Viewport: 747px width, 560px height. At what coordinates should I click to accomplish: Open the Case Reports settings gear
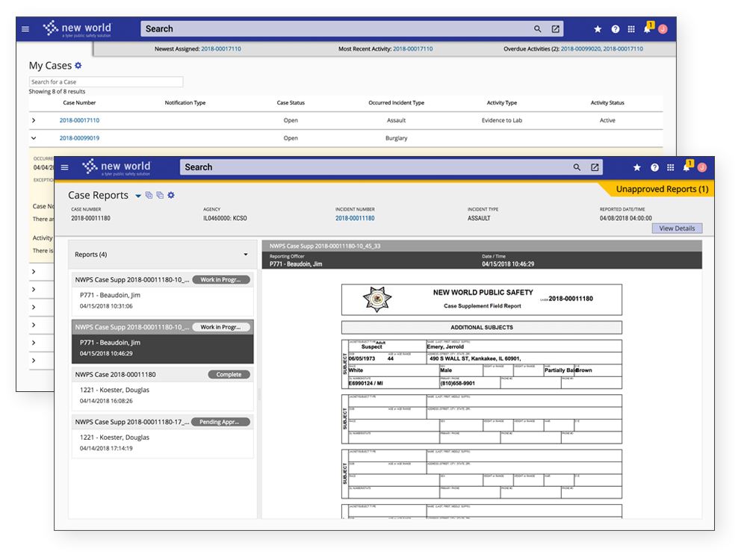click(171, 195)
